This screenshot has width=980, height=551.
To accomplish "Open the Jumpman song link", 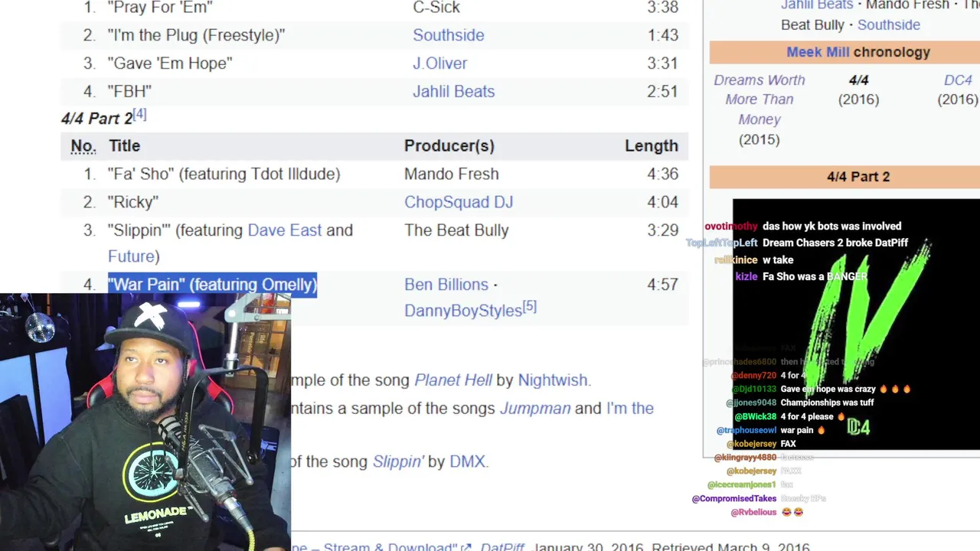I will [x=535, y=409].
